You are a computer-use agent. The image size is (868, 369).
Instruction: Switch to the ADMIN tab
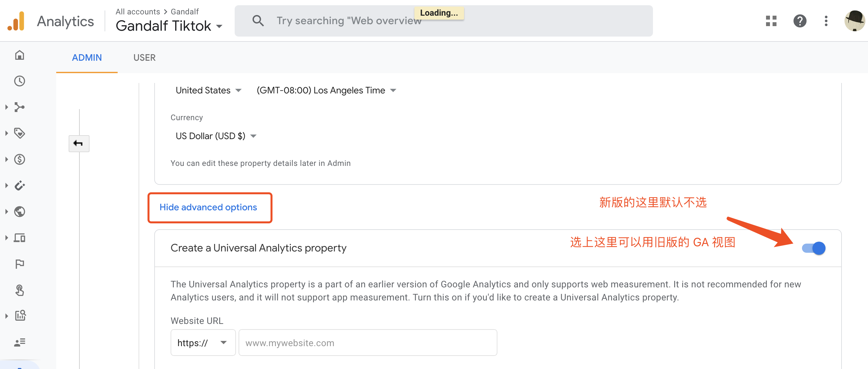click(87, 57)
